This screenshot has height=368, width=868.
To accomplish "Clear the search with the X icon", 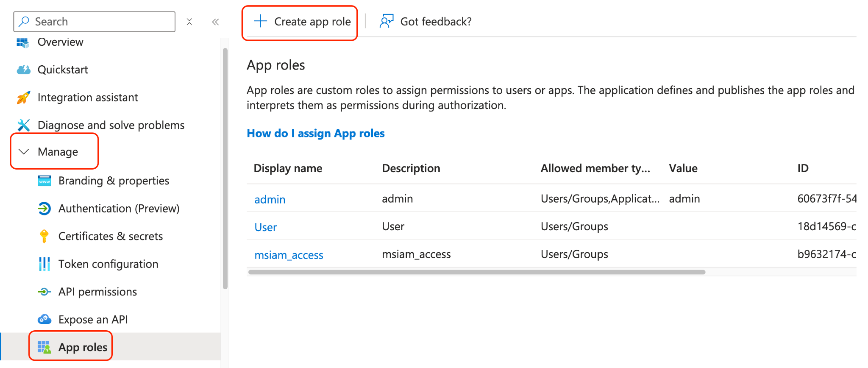I will tap(189, 22).
